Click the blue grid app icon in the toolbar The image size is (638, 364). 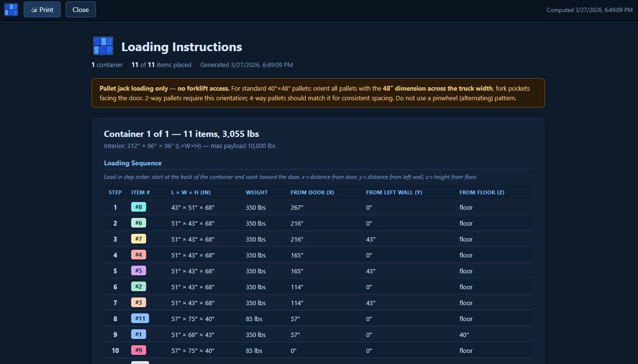click(x=11, y=9)
